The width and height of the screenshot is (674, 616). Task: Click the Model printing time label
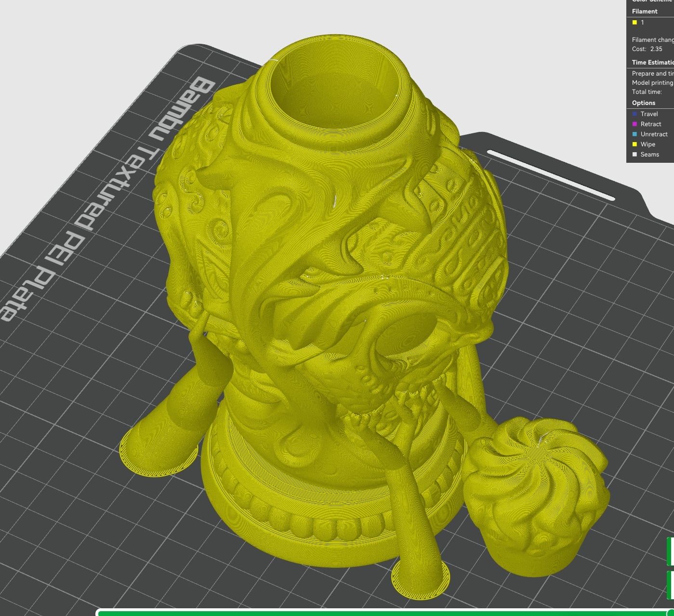[x=653, y=83]
